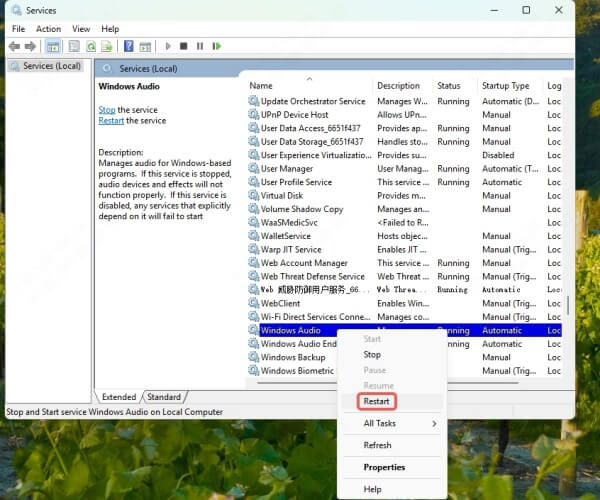600x500 pixels.
Task: Switch to the Extended tab
Action: point(119,397)
